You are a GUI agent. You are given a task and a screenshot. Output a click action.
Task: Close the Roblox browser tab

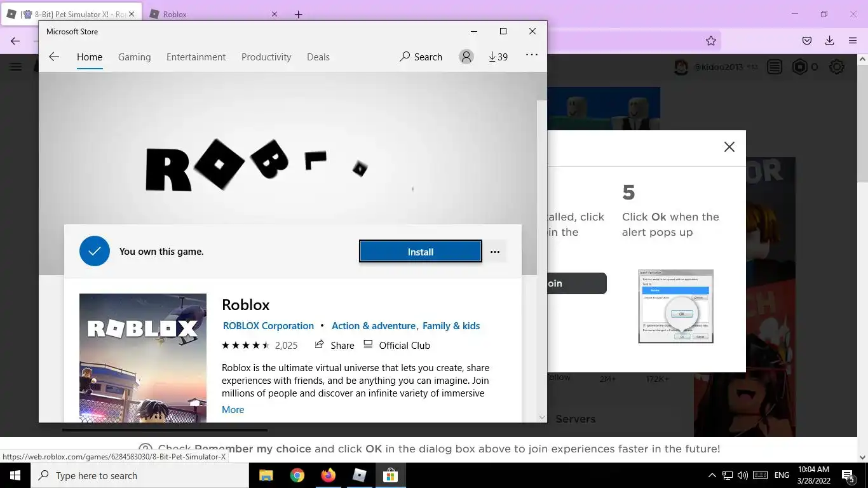[275, 14]
